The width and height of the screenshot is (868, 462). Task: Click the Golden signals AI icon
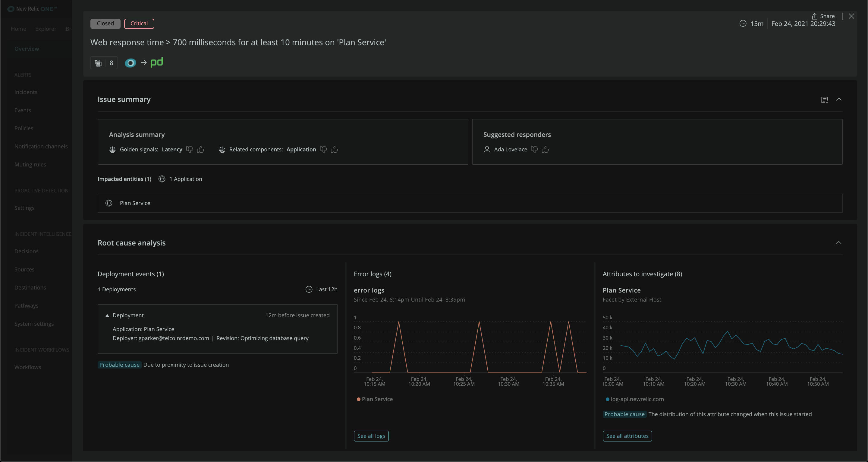click(112, 150)
